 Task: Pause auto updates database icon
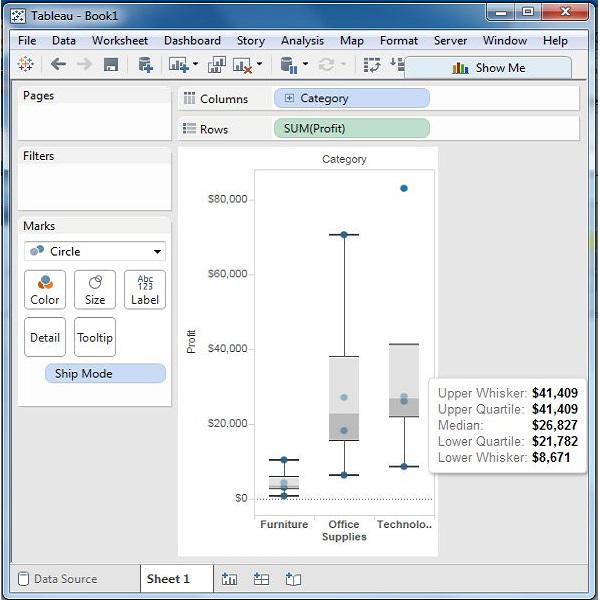click(289, 65)
